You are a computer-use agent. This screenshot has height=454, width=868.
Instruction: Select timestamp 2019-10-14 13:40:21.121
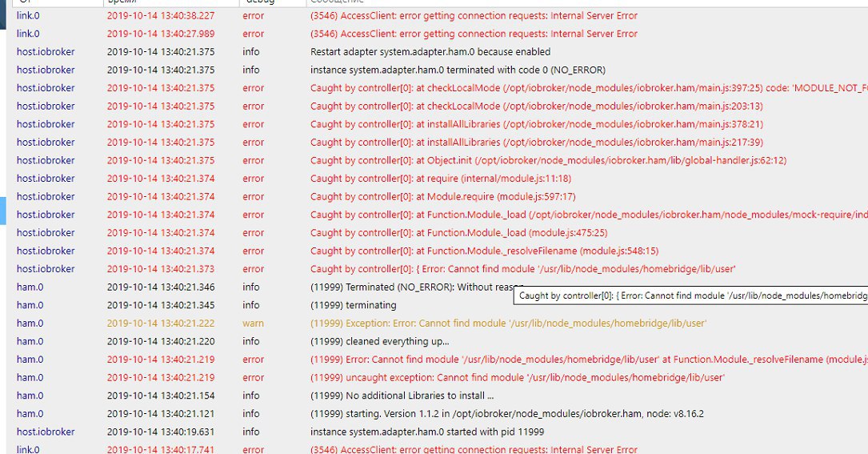point(161,413)
